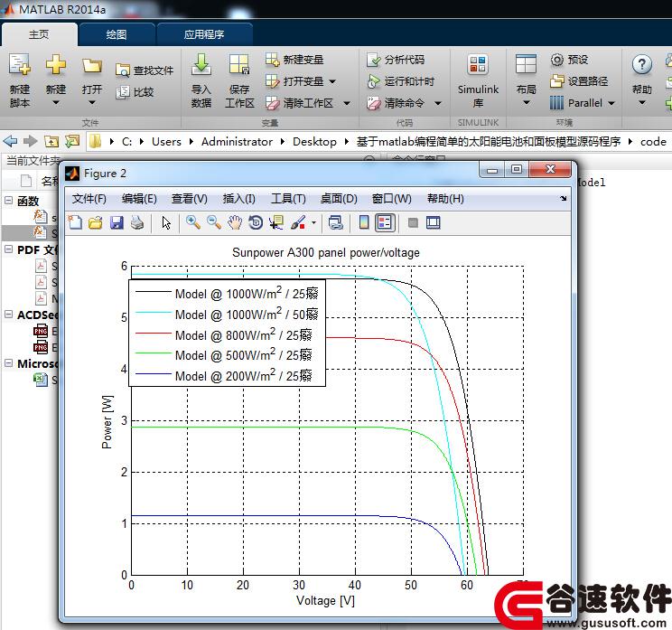Image resolution: width=672 pixels, height=630 pixels.
Task: Click Open File icon in Figure 2 toolbar
Action: 96,222
